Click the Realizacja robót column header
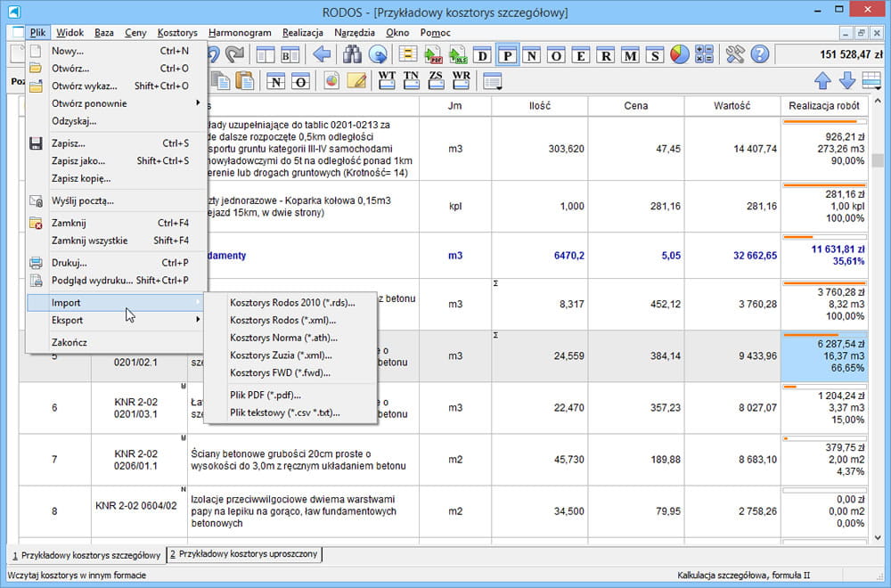The width and height of the screenshot is (891, 588). [824, 105]
